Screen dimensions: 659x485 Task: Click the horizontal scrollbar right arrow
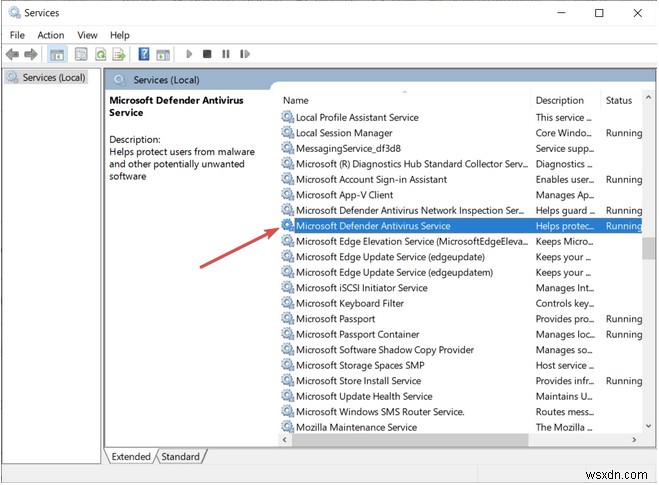634,440
